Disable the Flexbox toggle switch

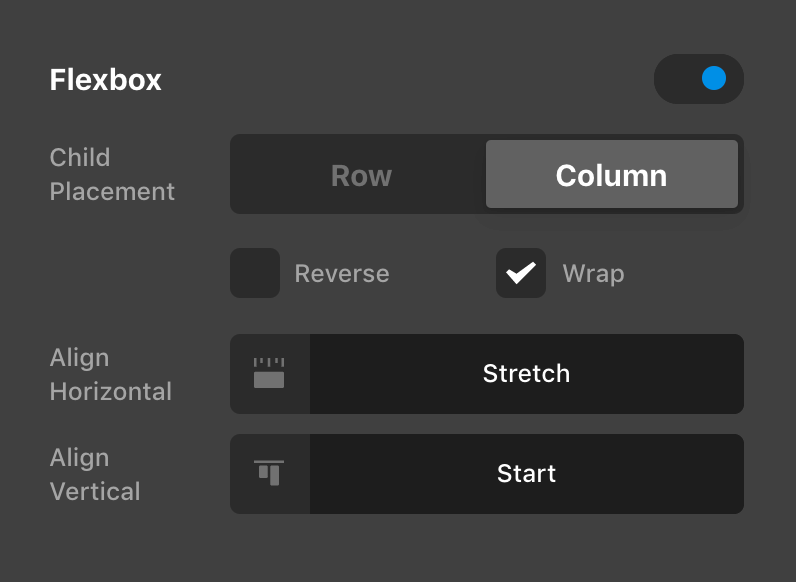699,79
